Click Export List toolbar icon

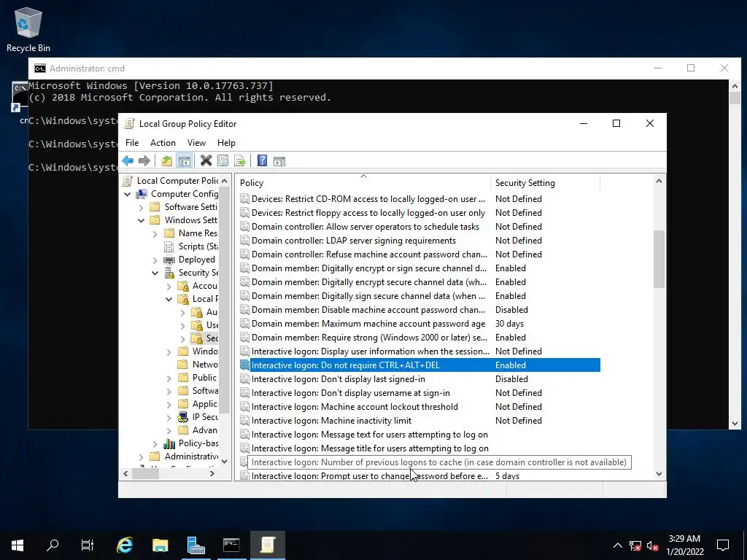coord(239,161)
